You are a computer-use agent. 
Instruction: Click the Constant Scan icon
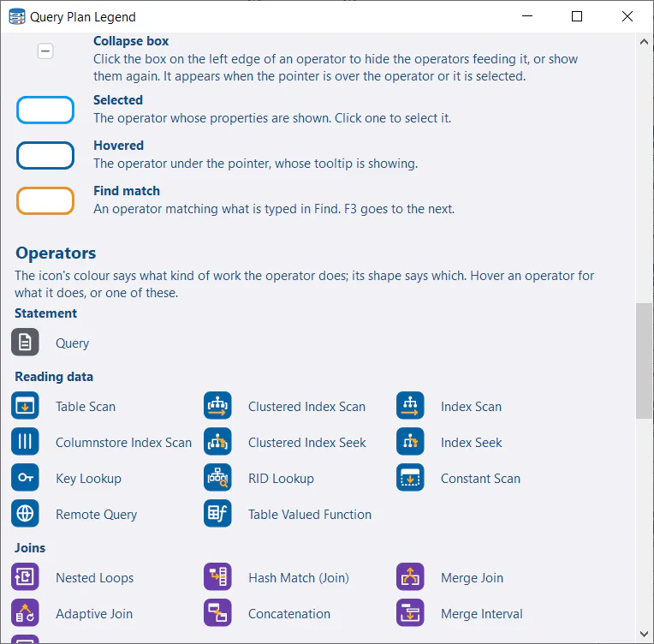pos(410,478)
